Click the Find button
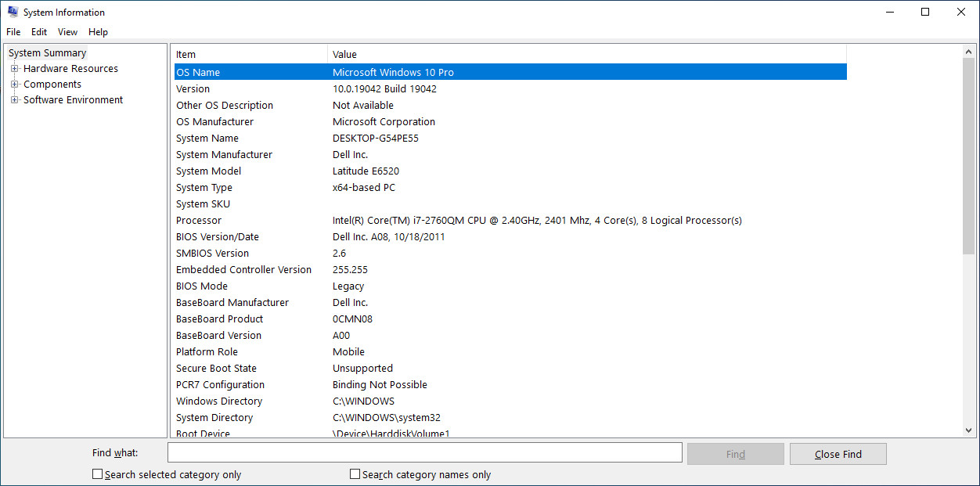This screenshot has width=980, height=486. tap(735, 454)
